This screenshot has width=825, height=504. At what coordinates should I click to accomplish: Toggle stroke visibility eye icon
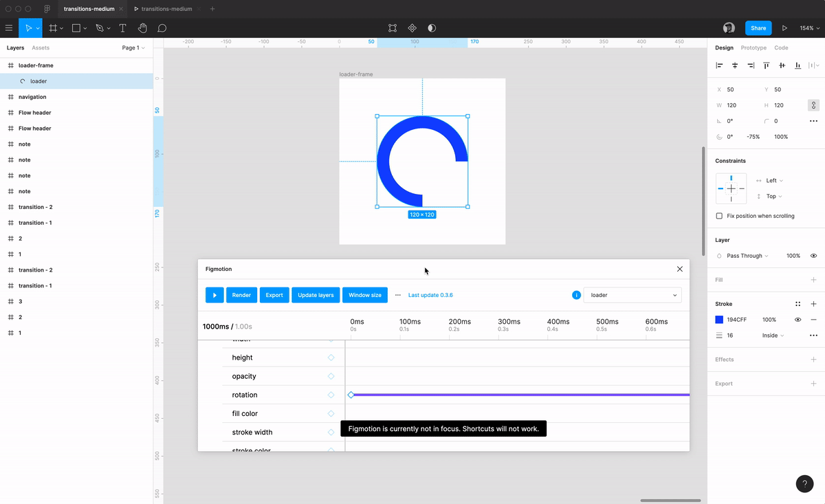[797, 320]
